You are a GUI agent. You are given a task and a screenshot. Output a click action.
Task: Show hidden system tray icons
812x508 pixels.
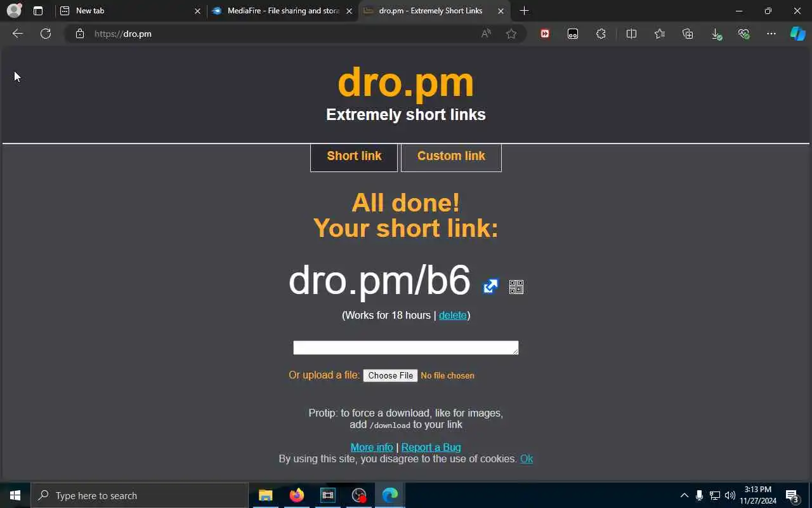684,495
